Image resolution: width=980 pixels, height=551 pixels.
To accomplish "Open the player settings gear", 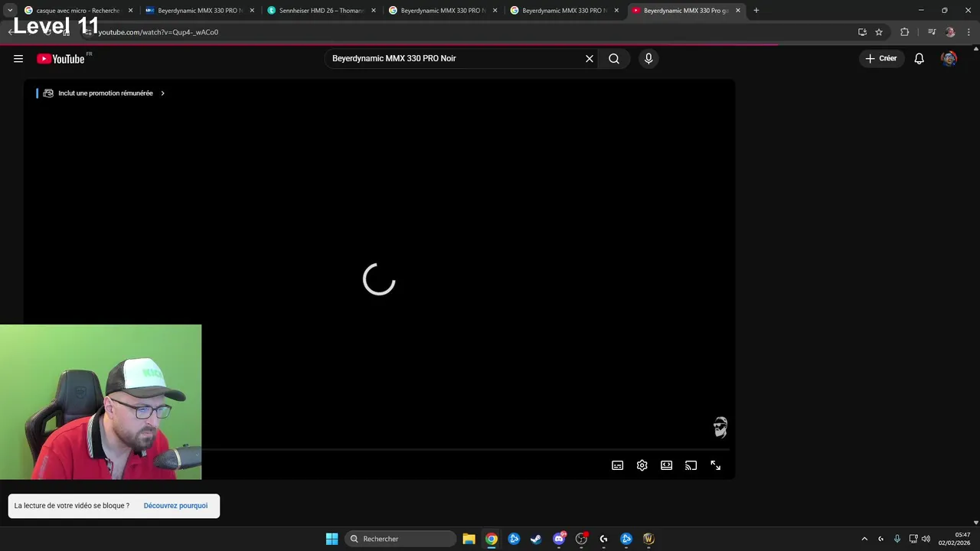I will tap(642, 465).
